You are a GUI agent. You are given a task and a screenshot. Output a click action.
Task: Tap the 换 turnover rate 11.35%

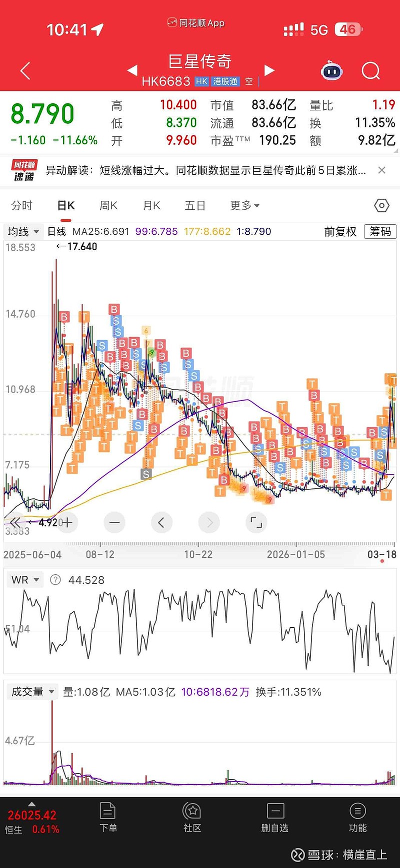coord(375,123)
